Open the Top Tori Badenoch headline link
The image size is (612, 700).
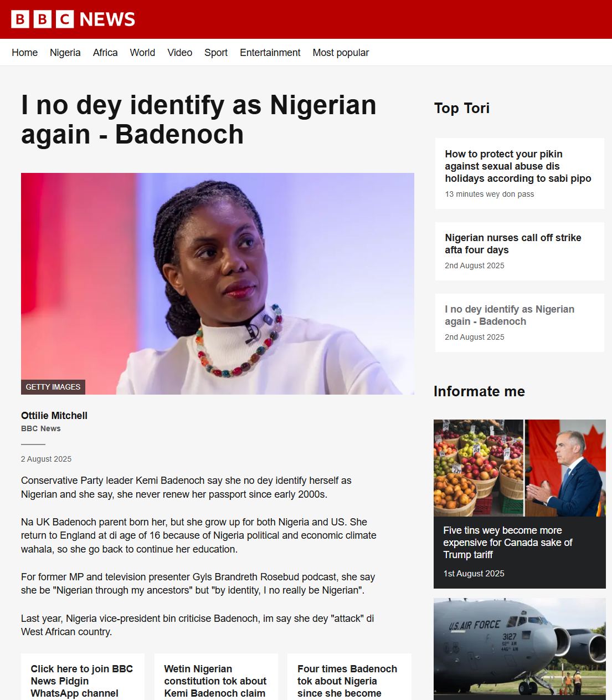pos(510,315)
